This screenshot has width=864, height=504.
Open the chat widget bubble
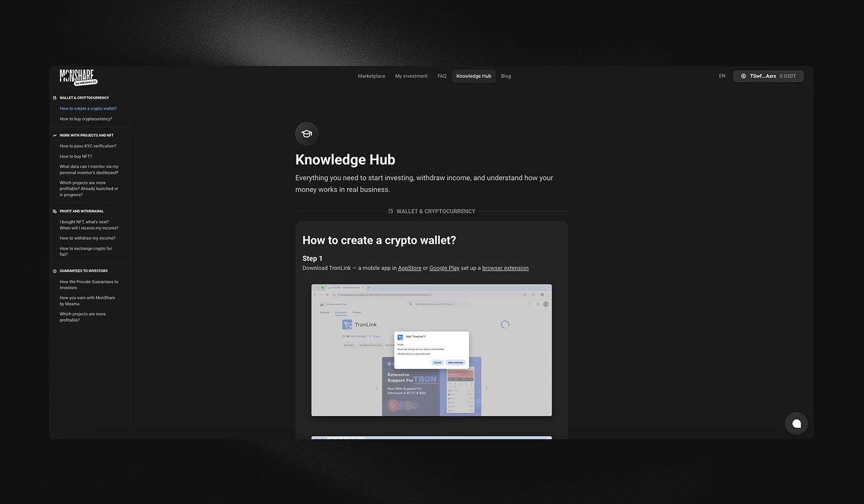(x=796, y=424)
